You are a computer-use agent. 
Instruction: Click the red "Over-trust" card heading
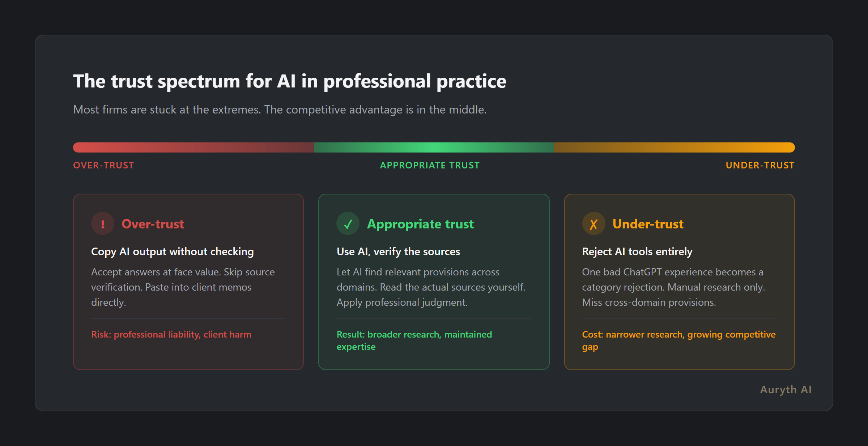click(x=153, y=224)
